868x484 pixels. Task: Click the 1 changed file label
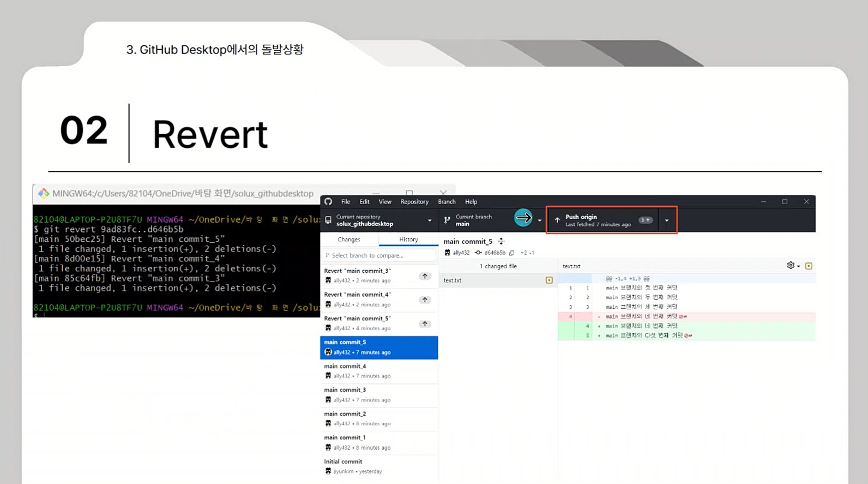coord(498,266)
